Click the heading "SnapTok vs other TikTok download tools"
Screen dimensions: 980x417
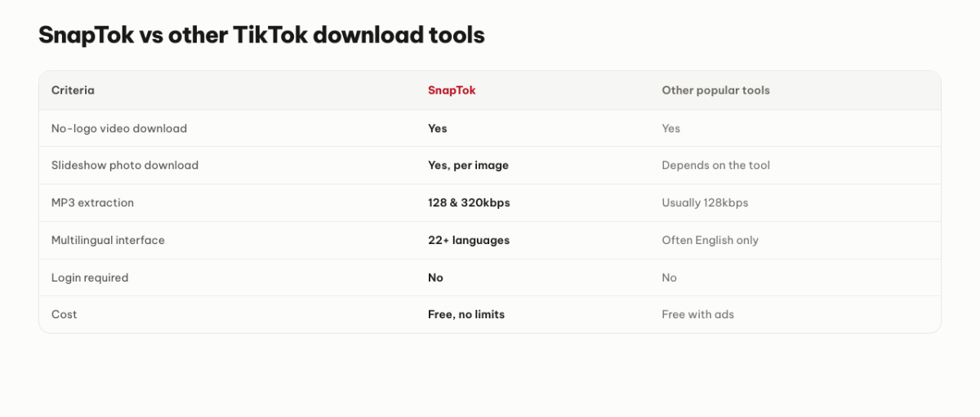[261, 35]
